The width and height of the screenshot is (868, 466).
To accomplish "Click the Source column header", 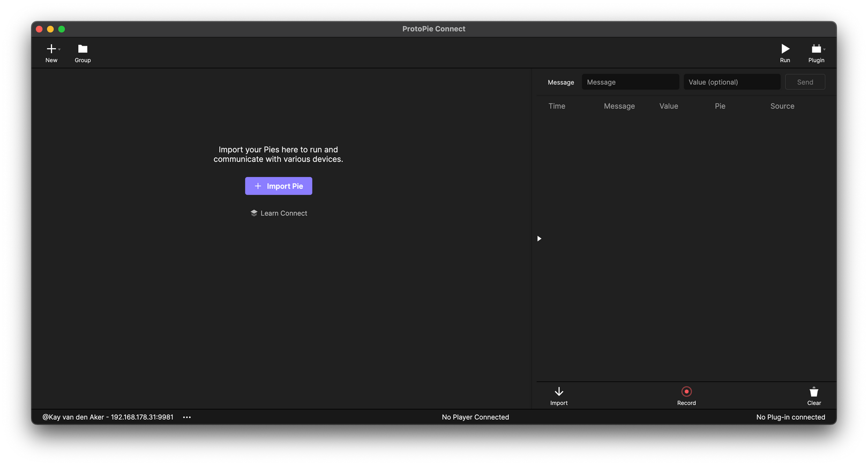I will click(x=782, y=106).
